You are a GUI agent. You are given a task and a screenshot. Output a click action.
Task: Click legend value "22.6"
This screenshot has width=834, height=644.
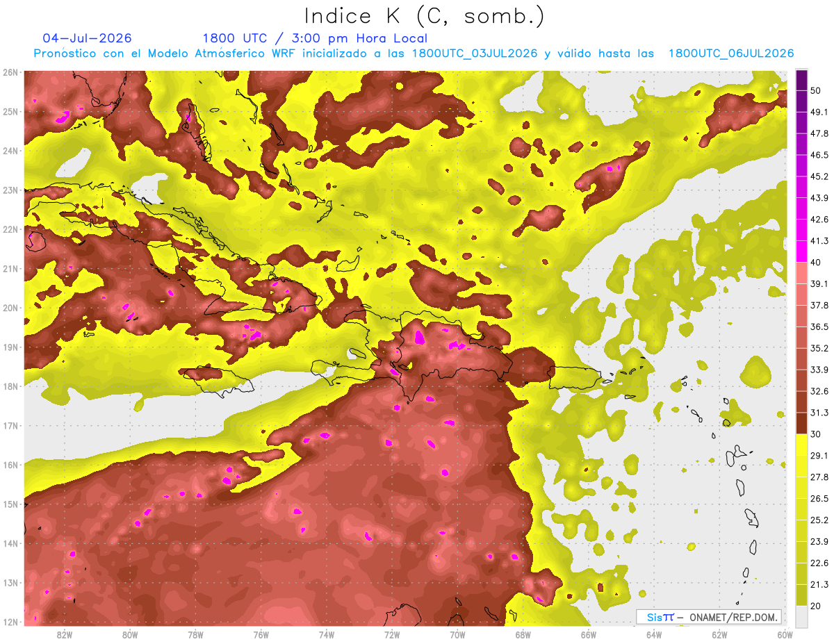[819, 563]
